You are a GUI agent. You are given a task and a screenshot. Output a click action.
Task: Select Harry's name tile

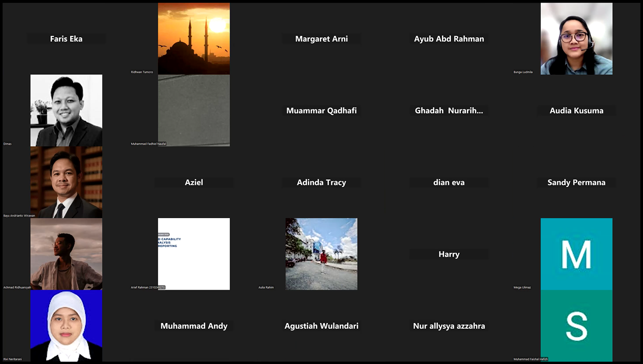tap(449, 254)
